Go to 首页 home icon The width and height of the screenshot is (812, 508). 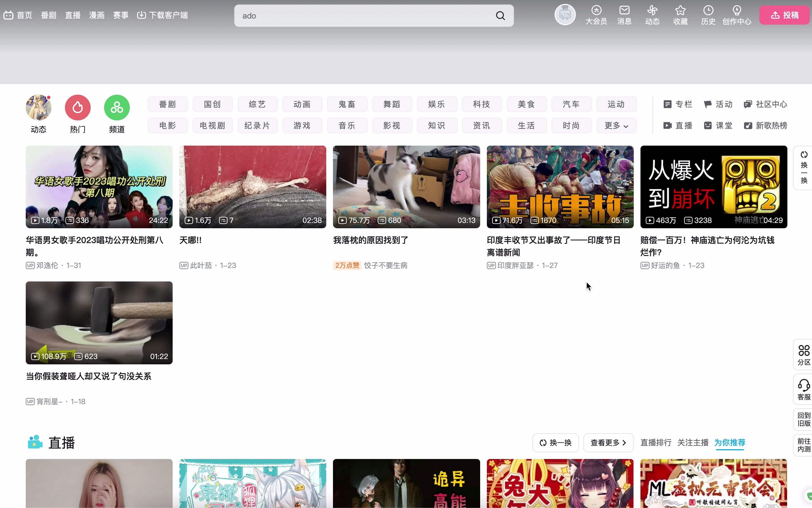tap(18, 15)
